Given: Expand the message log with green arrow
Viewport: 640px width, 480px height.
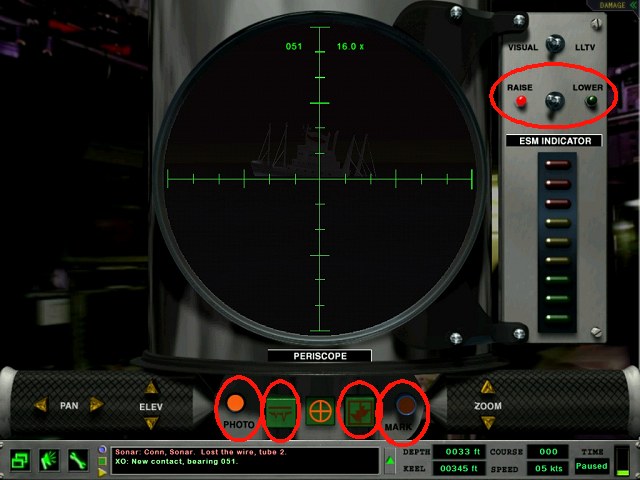Looking at the screenshot, I should (390, 460).
